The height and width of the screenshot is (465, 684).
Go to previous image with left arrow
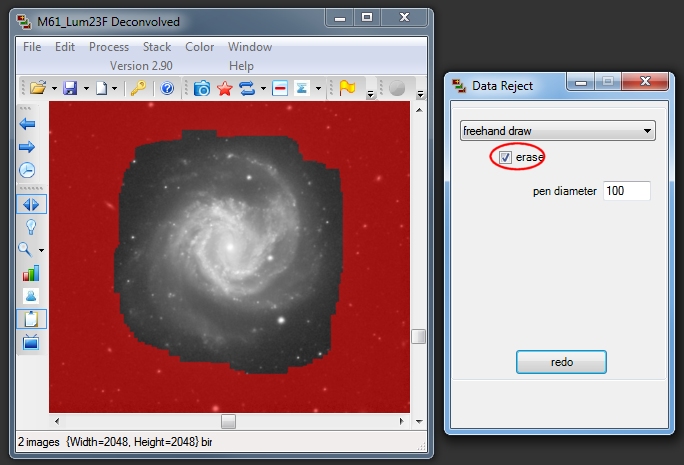pyautogui.click(x=27, y=124)
